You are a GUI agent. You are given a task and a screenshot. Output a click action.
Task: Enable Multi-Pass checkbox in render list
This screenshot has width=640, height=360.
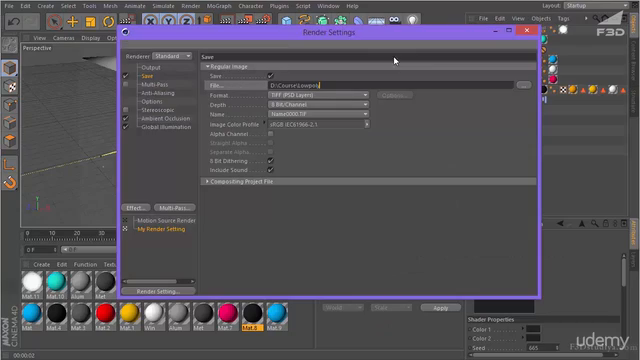[x=126, y=84]
